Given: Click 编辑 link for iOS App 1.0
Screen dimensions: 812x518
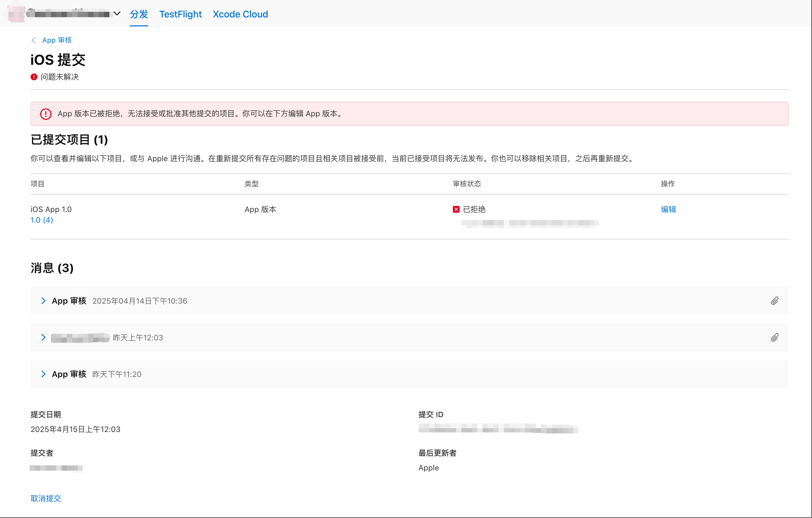Looking at the screenshot, I should click(668, 209).
